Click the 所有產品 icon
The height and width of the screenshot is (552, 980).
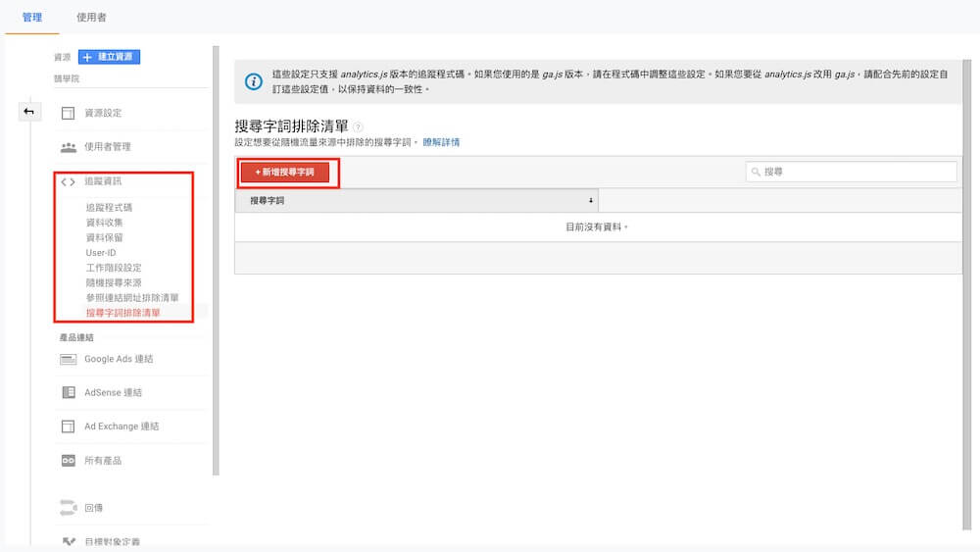click(x=69, y=461)
